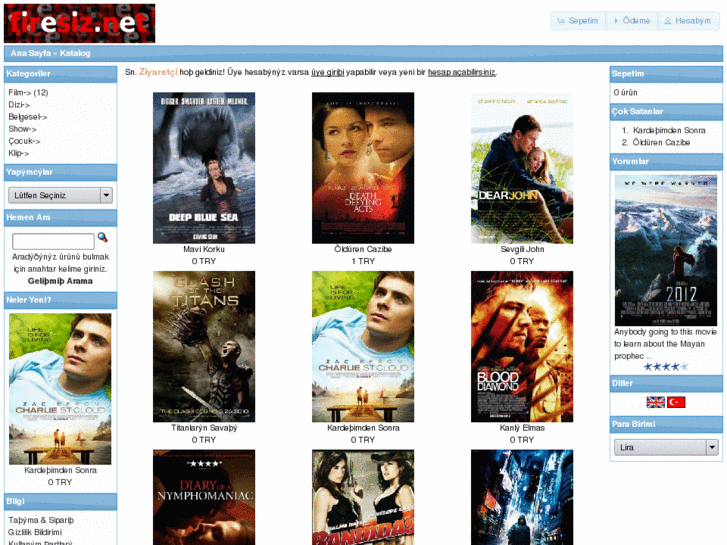Go to Ödeme checkout
The width and height of the screenshot is (727, 545).
coord(631,21)
